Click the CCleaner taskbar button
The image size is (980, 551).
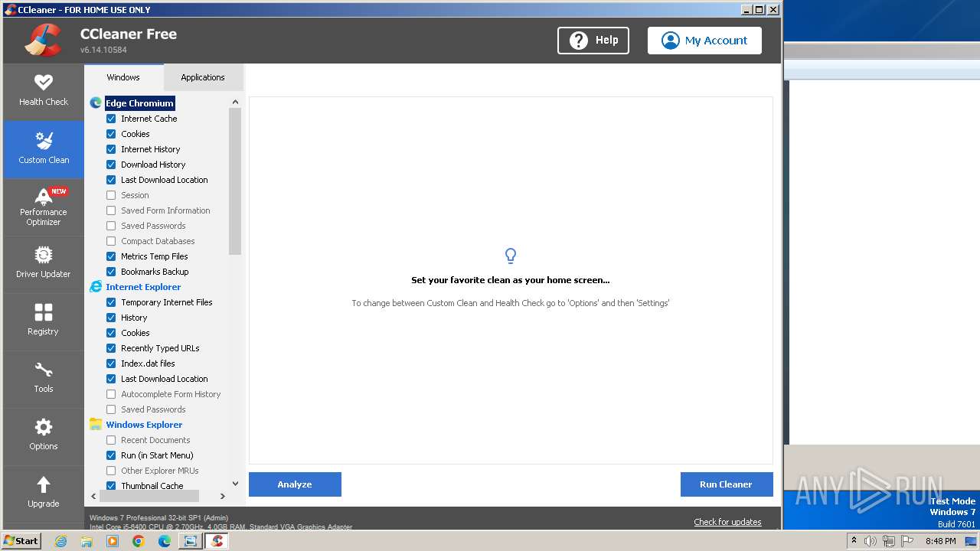point(217,541)
